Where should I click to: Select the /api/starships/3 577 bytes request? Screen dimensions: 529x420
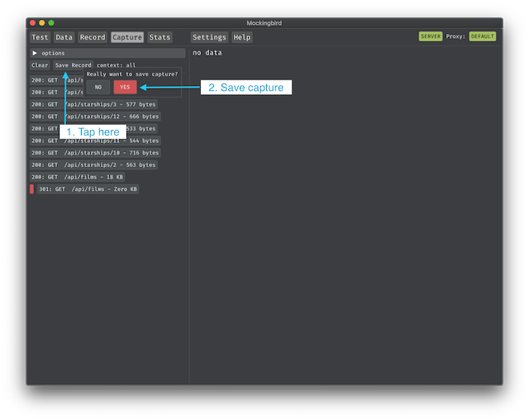pos(93,104)
